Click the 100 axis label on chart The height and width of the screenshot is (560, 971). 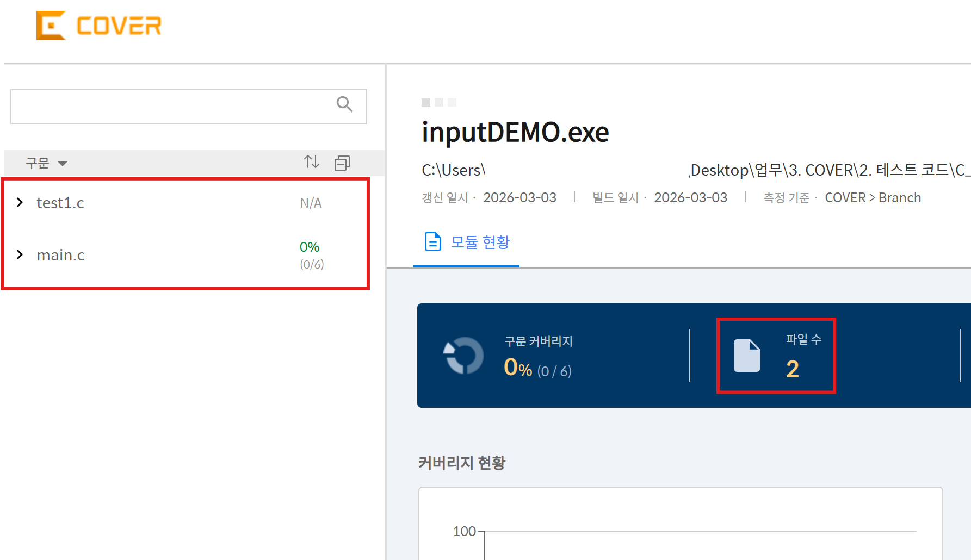[465, 531]
